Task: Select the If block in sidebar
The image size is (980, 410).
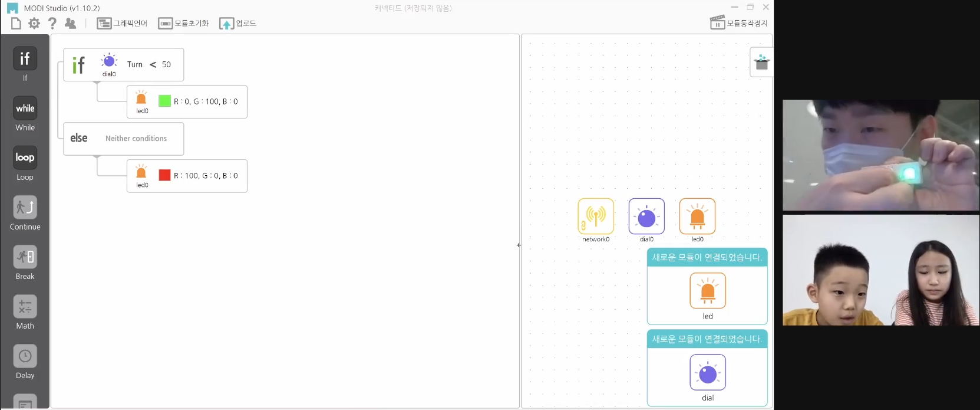Action: pyautogui.click(x=25, y=59)
